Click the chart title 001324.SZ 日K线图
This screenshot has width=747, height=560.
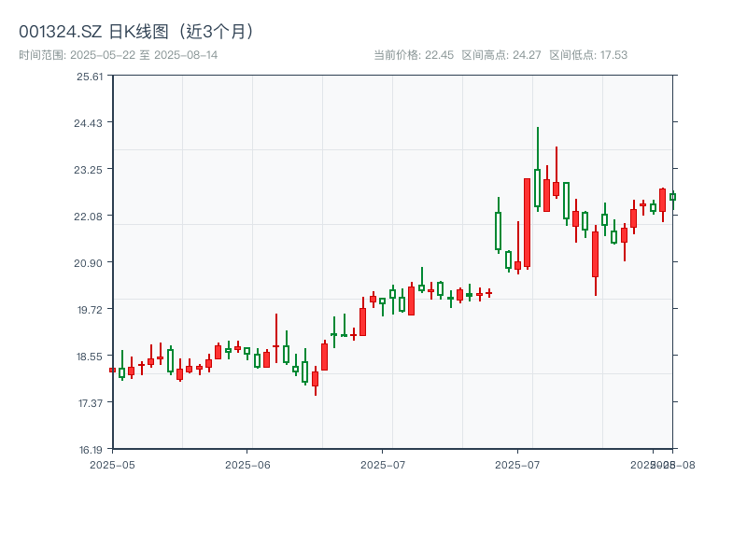coord(137,31)
